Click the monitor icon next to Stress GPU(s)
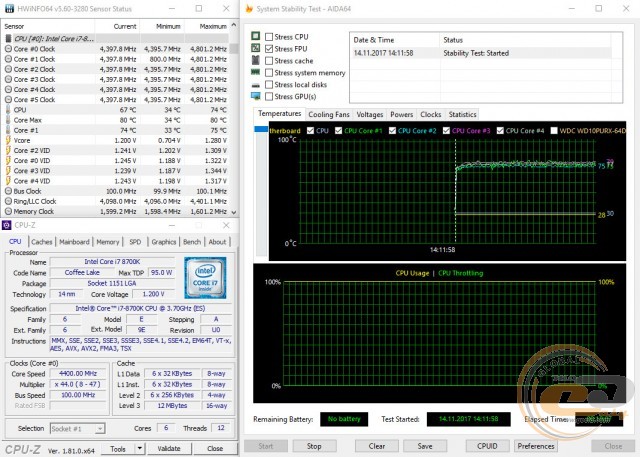This screenshot has width=640, height=457. (256, 96)
